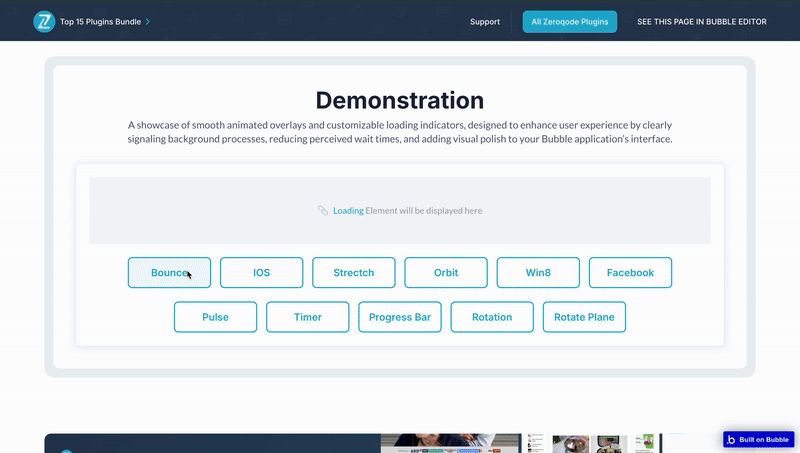Choose the Win8 loader style

point(538,272)
